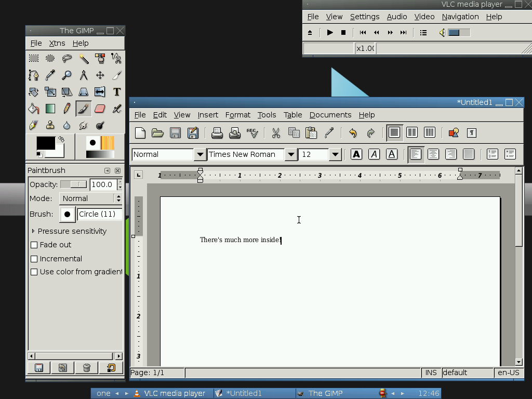The image size is (532, 399).
Task: Activate the Color Picker eyedropper tool
Action: [50, 75]
